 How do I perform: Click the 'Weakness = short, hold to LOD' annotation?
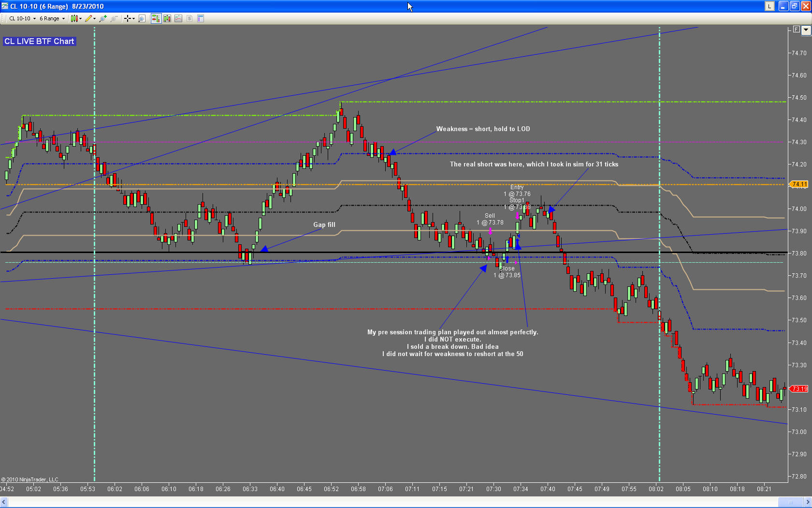click(483, 129)
